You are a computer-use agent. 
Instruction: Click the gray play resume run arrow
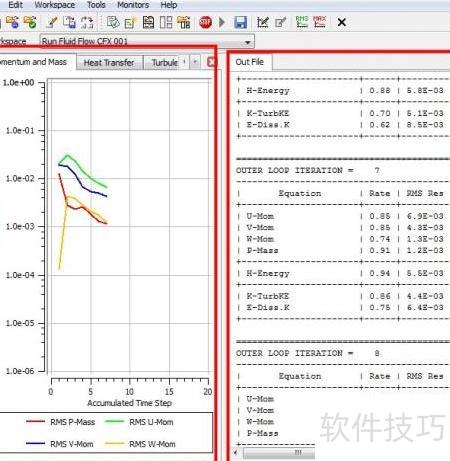[x=222, y=22]
